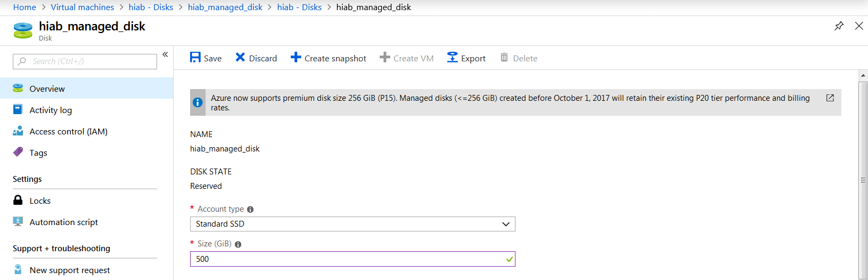Click the Automation script monitor icon

pyautogui.click(x=18, y=221)
